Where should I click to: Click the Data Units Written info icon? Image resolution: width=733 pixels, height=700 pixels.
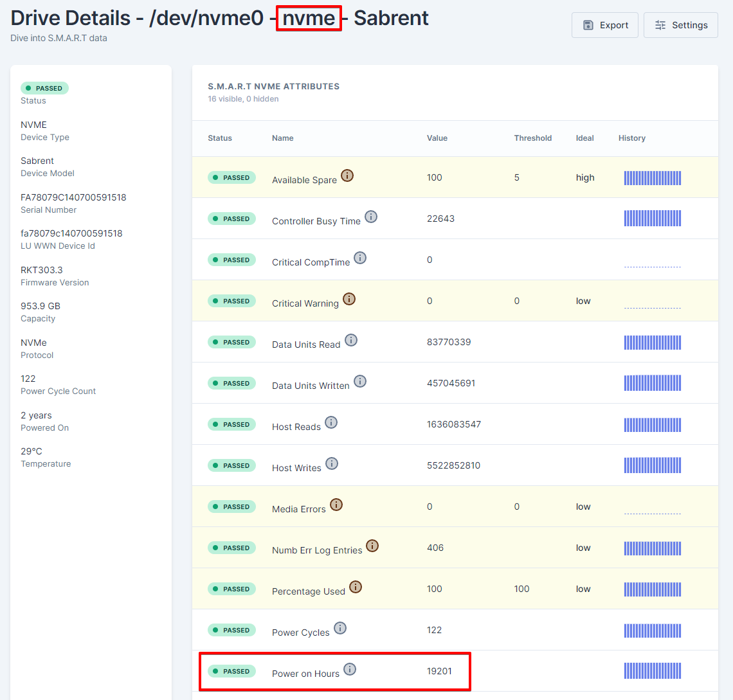360,381
